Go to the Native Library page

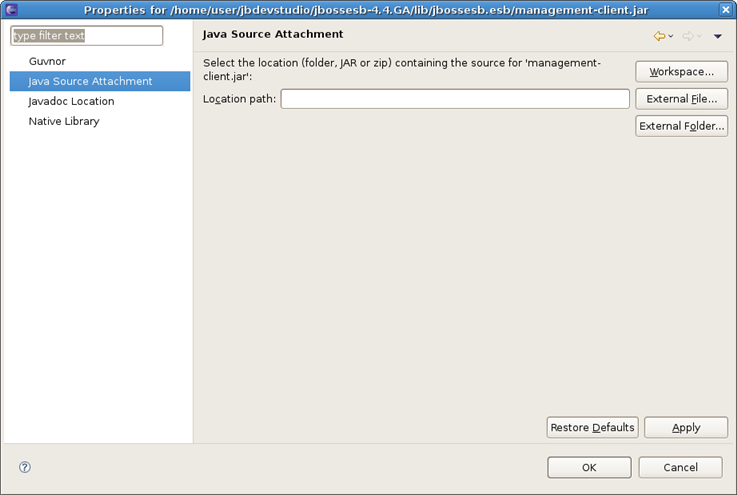(x=64, y=121)
